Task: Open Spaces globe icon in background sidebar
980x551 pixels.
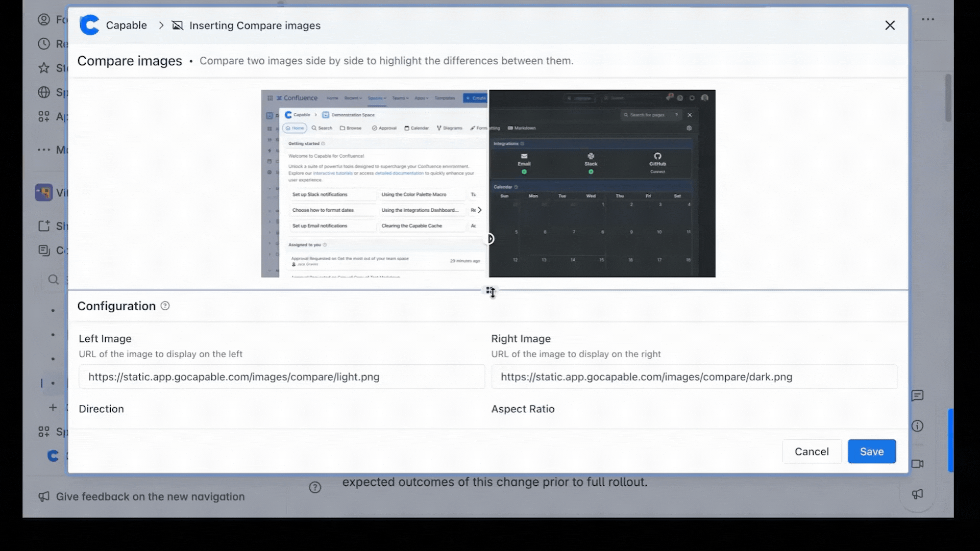Action: tap(44, 92)
